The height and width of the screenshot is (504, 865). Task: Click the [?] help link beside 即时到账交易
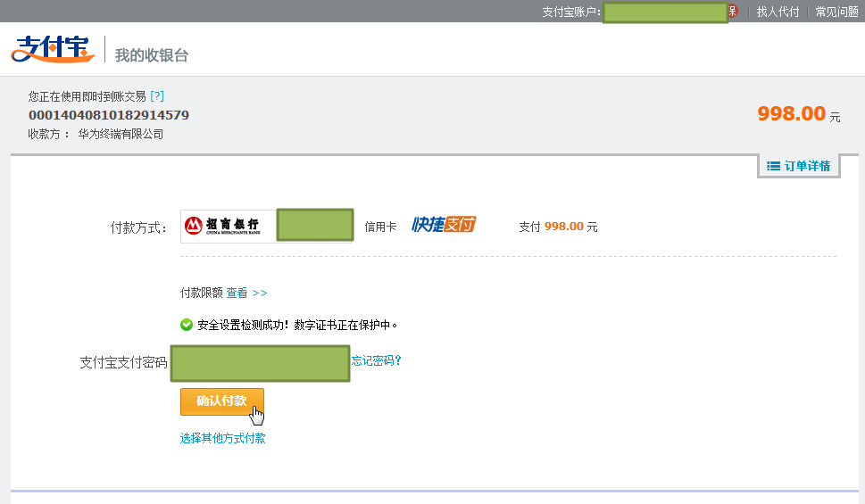pos(157,96)
